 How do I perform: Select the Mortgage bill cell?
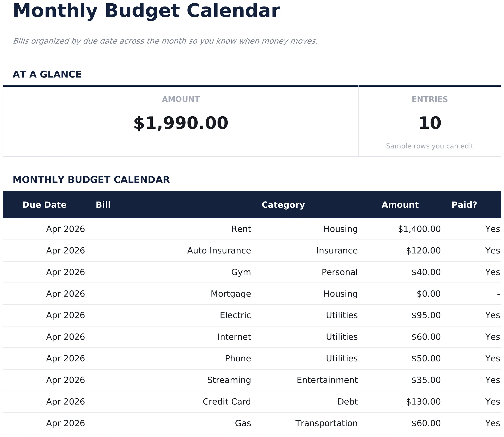click(231, 294)
